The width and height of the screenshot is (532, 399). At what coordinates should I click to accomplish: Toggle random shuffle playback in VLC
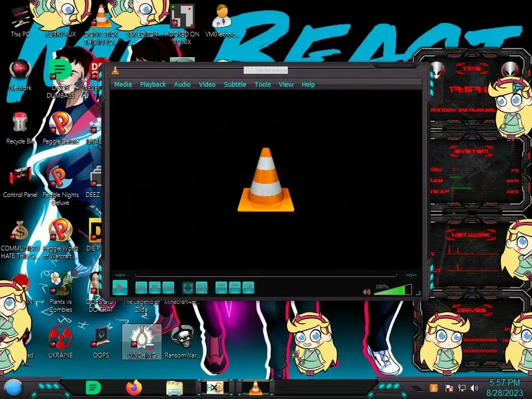tap(248, 288)
